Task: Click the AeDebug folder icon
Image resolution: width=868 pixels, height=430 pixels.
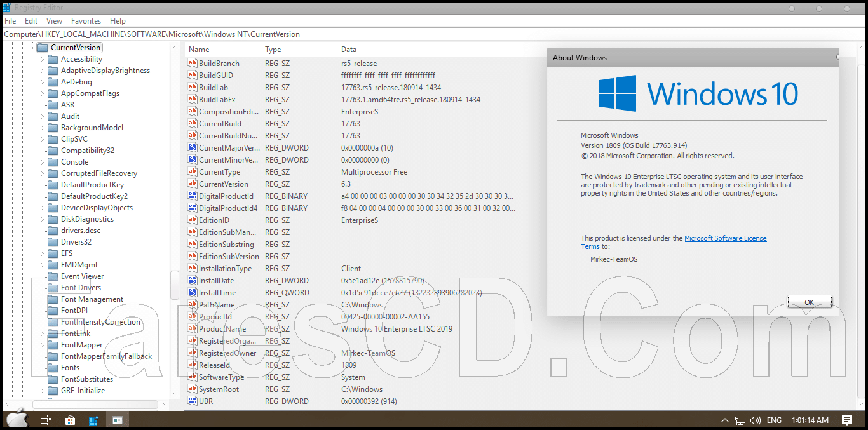Action: [53, 82]
